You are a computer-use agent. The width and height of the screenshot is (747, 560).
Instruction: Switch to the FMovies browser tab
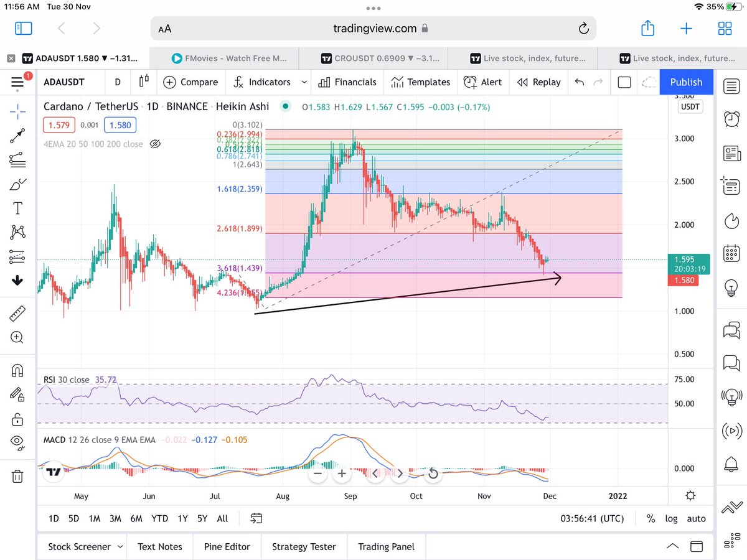coord(224,58)
